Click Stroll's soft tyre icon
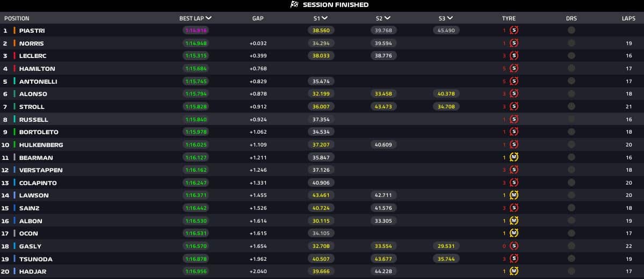The height and width of the screenshot is (279, 644). tap(514, 106)
